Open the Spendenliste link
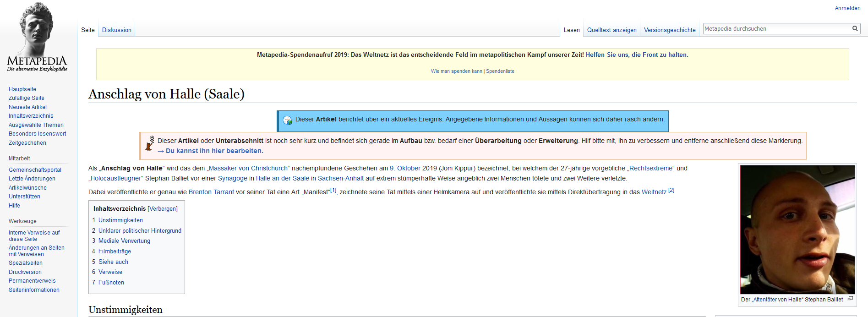Image resolution: width=868 pixels, height=317 pixels. 500,71
